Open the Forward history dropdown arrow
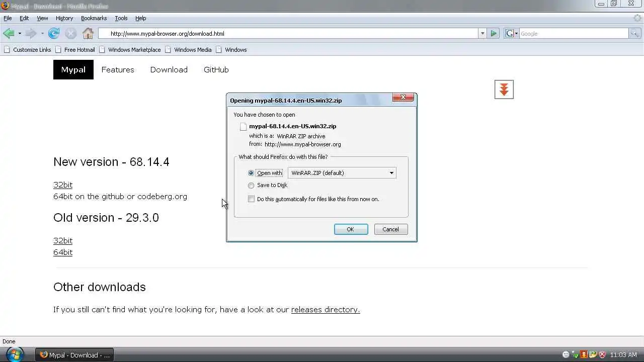This screenshot has height=362, width=644. [42, 34]
